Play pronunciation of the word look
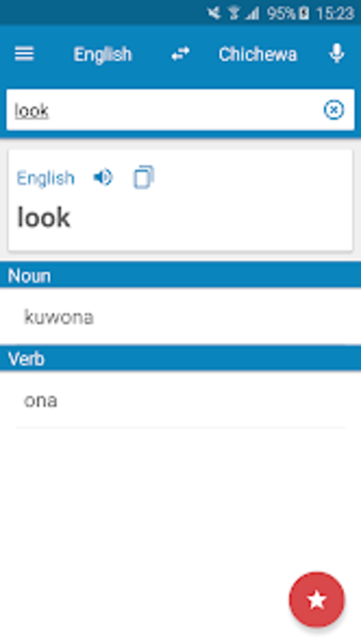361x644 pixels. pos(103,177)
